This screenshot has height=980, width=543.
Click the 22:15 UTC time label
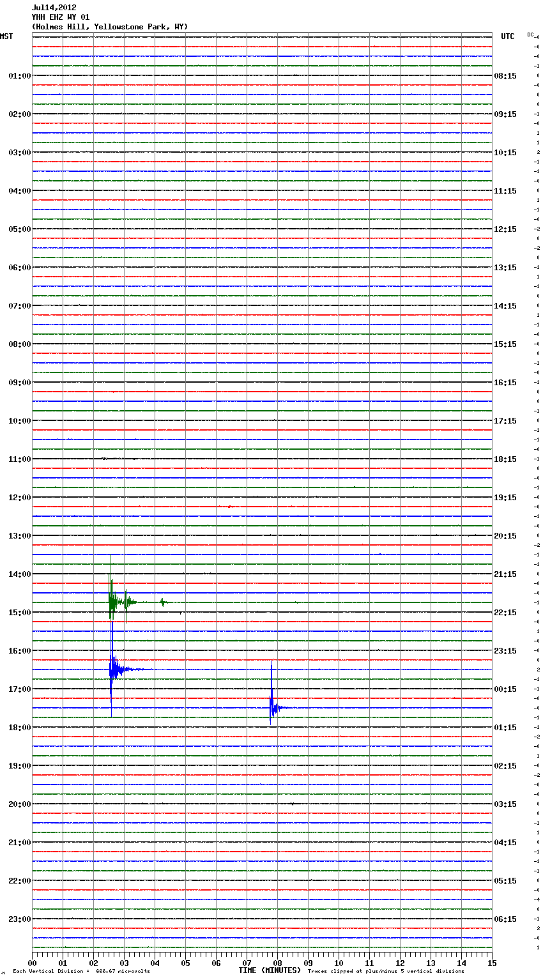coord(505,613)
